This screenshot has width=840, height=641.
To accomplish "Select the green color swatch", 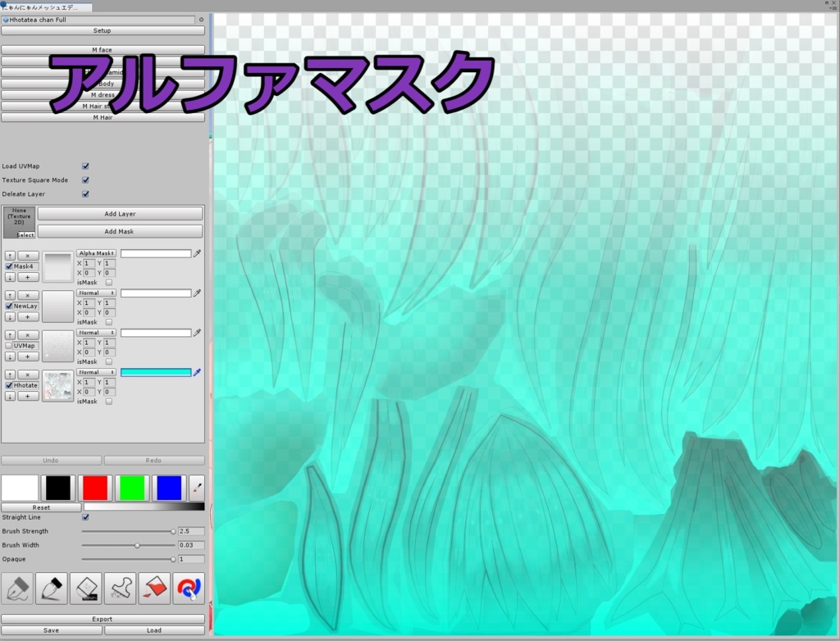I will pos(130,488).
